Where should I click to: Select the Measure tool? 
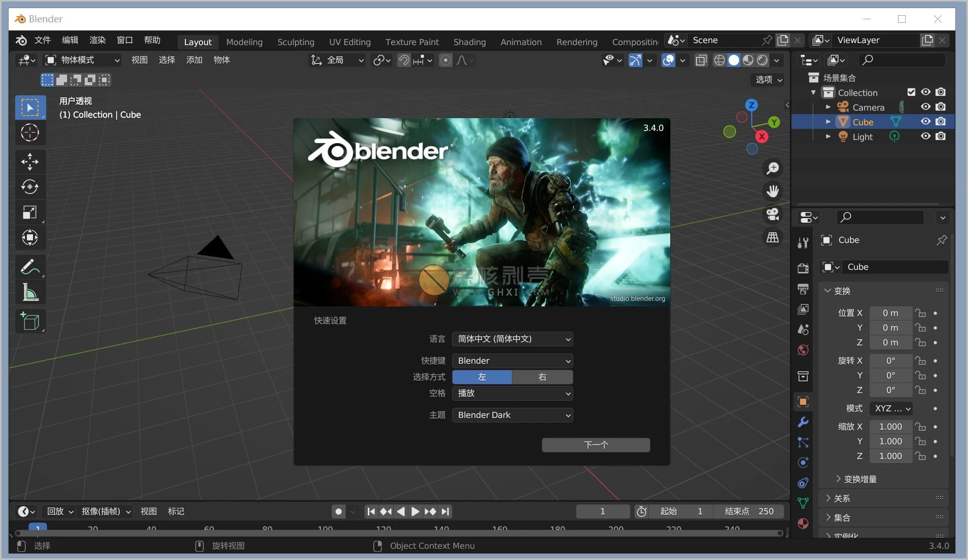click(x=30, y=292)
